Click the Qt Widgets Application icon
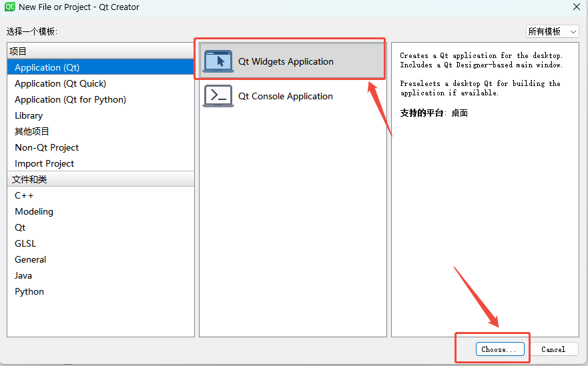The height and width of the screenshot is (366, 588). [218, 61]
